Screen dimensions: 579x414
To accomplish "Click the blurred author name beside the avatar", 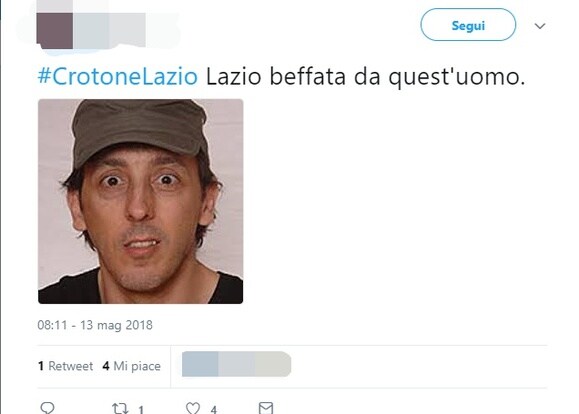I will [x=109, y=30].
